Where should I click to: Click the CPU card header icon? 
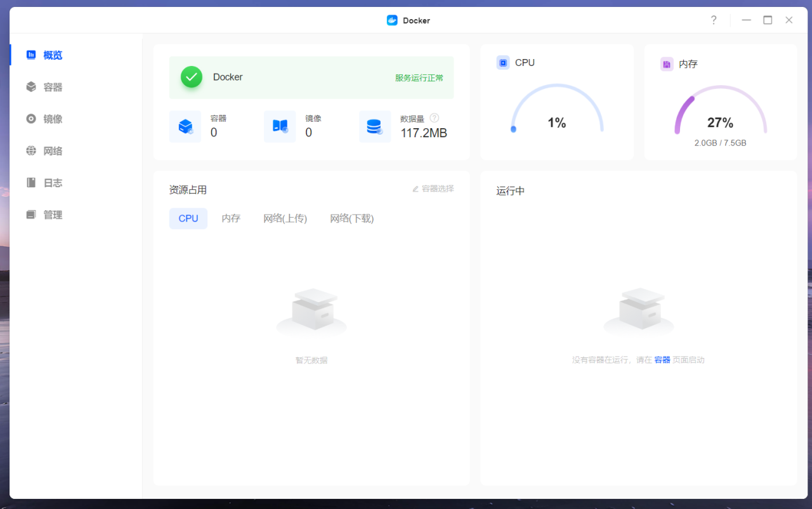pyautogui.click(x=503, y=62)
